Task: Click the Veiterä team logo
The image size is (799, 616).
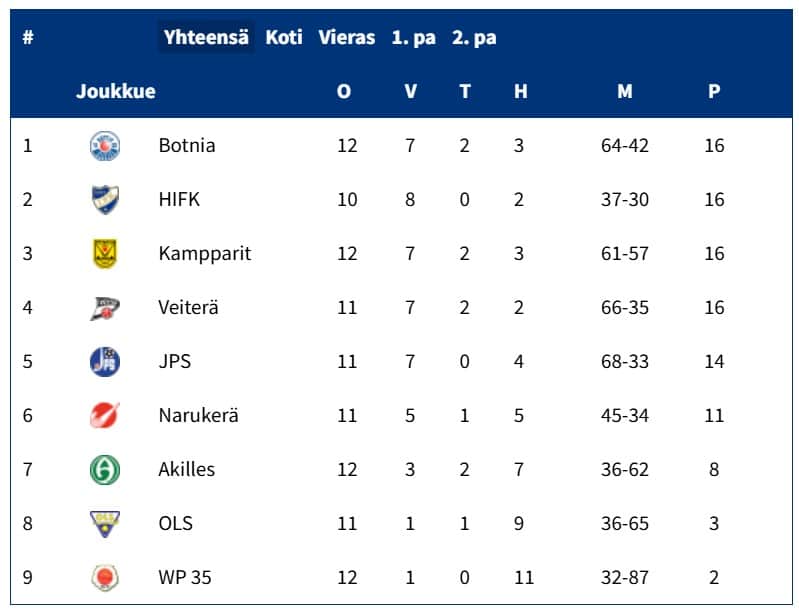Action: 104,308
